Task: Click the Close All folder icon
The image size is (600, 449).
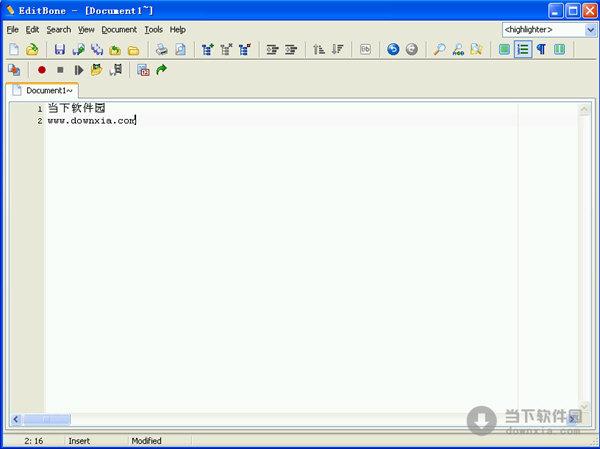Action: [x=134, y=49]
